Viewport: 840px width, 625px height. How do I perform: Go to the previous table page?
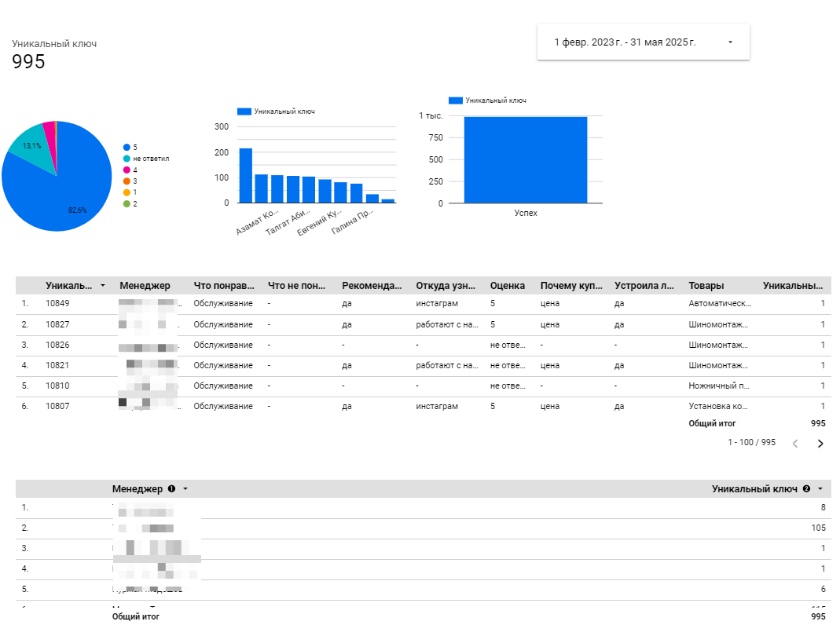click(795, 444)
